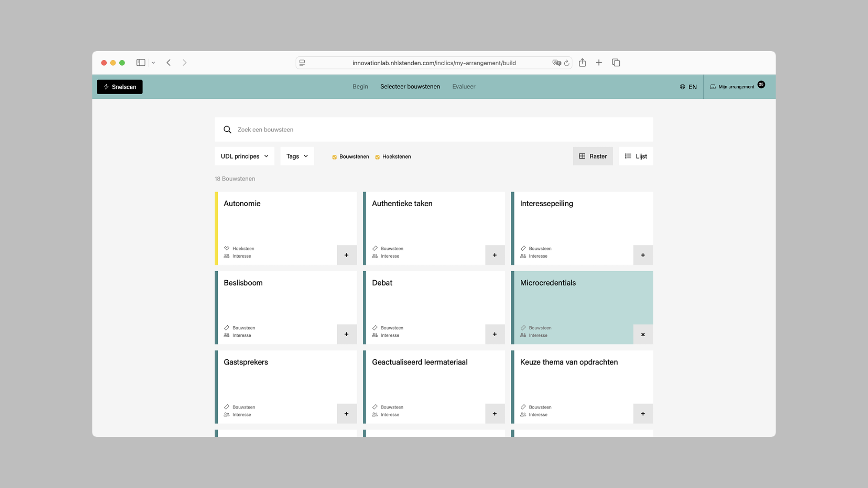Open tab overview icon

point(616,62)
